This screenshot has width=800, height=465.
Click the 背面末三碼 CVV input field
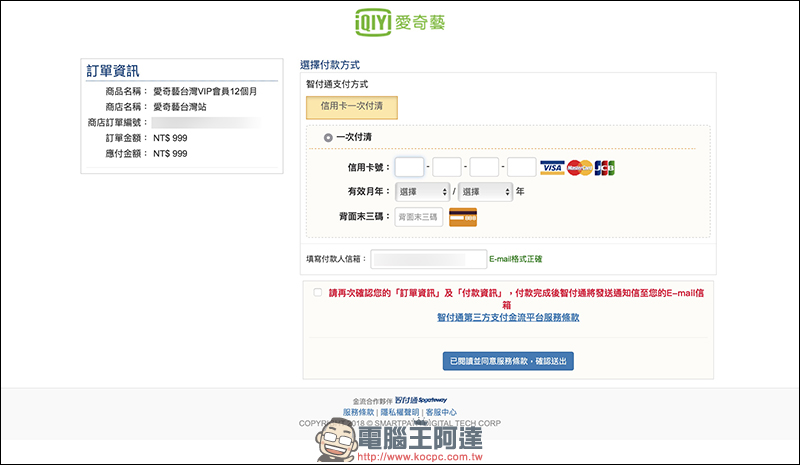click(x=419, y=217)
